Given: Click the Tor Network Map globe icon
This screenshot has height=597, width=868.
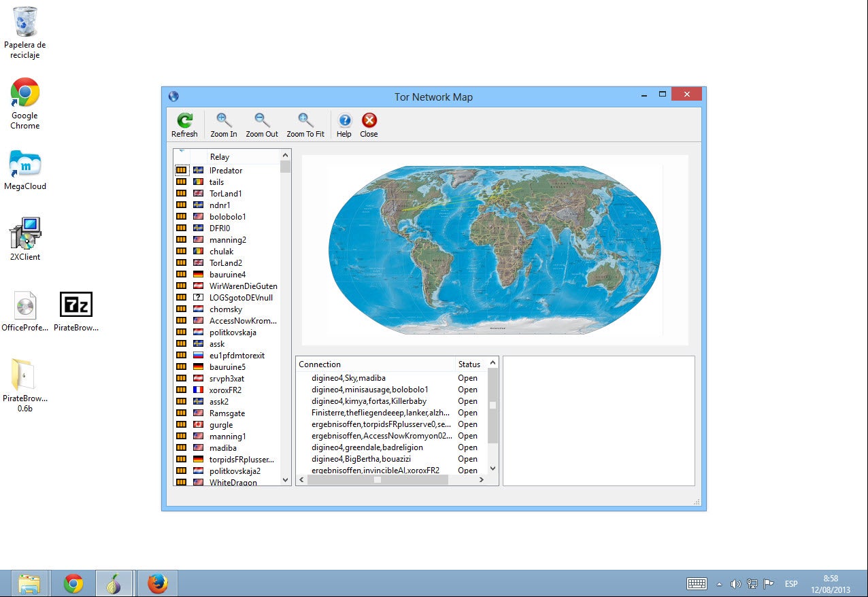Looking at the screenshot, I should click(173, 97).
